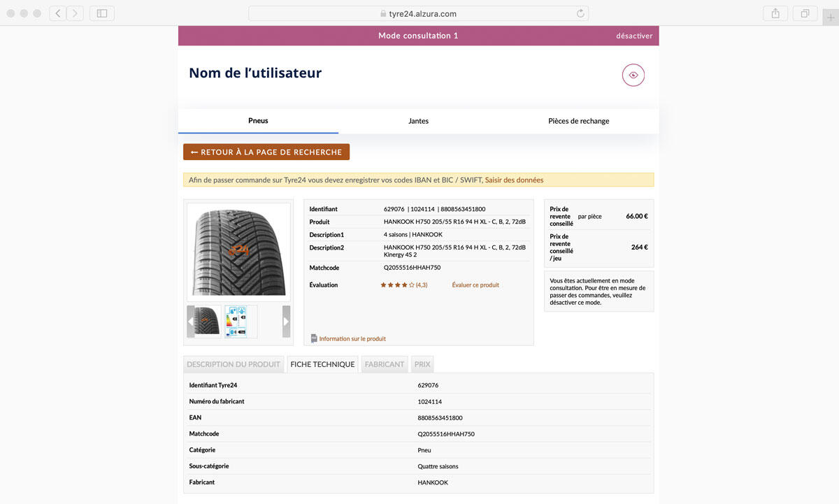The width and height of the screenshot is (839, 504).
Task: Click the large tyre product image
Action: tap(238, 252)
